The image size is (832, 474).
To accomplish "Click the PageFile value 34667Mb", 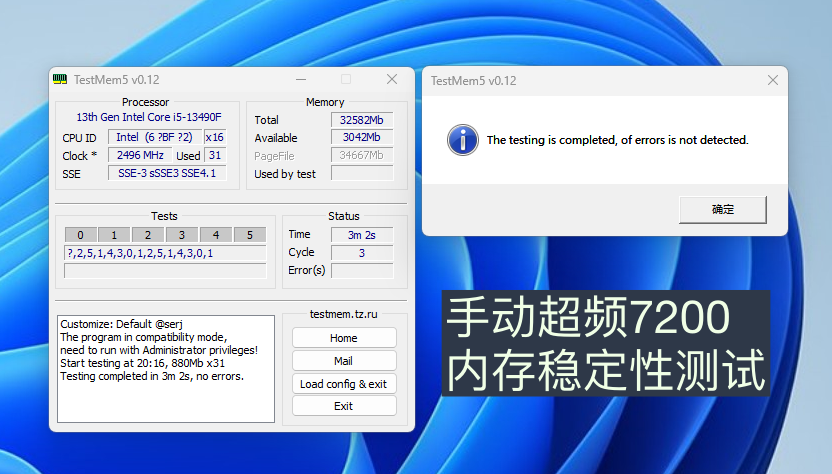I will coord(362,156).
